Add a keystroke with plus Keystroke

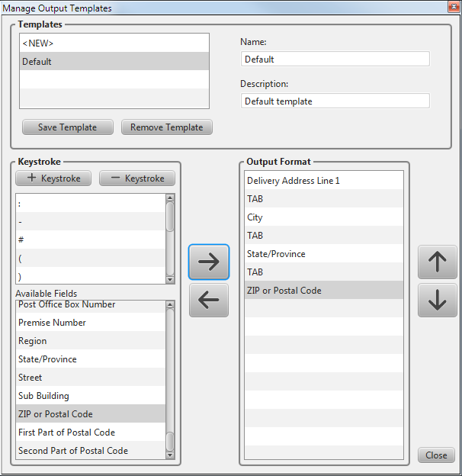(x=53, y=178)
